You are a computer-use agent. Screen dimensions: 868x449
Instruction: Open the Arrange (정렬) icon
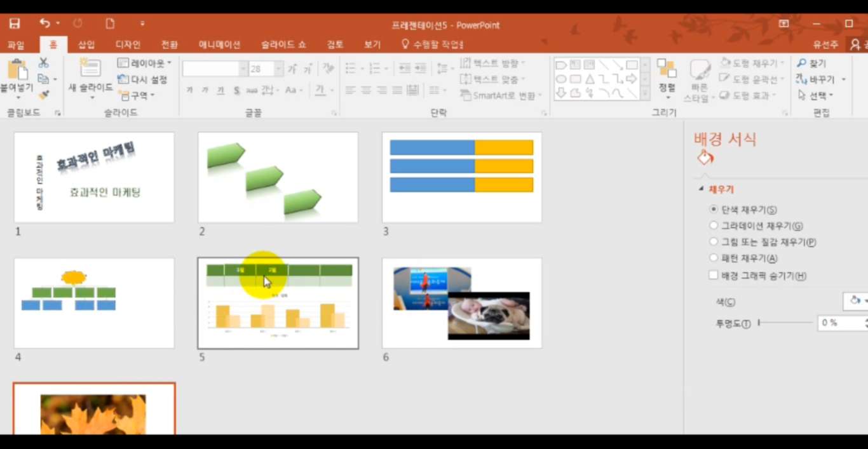click(667, 69)
